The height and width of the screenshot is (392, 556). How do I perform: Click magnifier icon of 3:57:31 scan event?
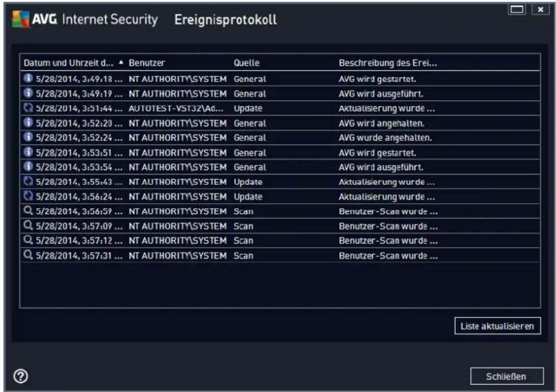(x=28, y=255)
